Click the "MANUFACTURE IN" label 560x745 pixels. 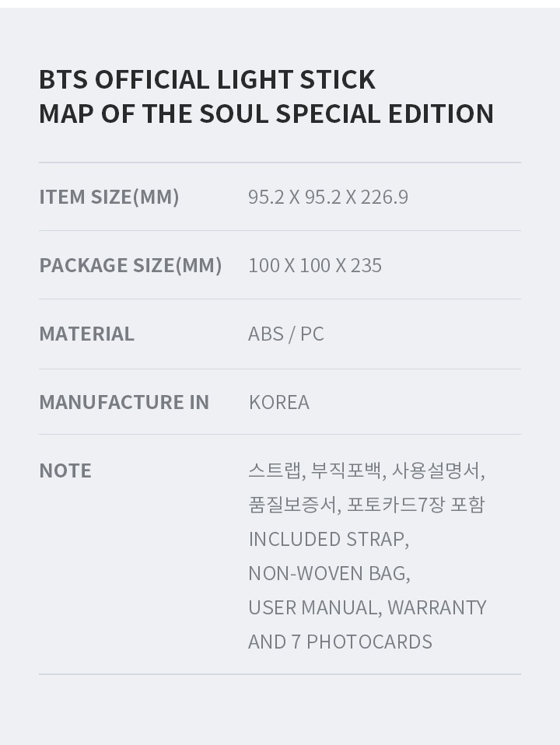[x=124, y=402]
